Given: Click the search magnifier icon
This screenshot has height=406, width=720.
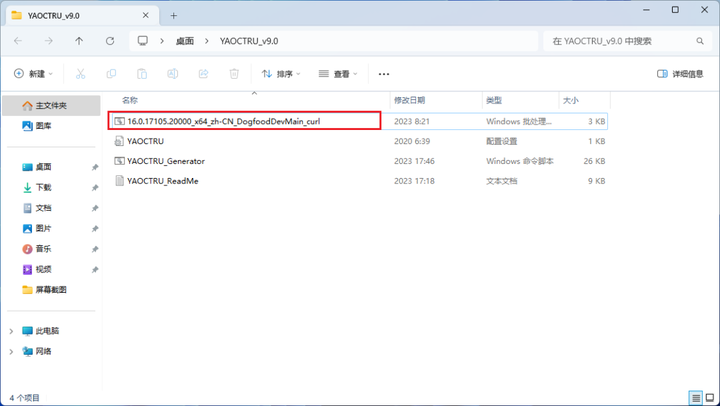Looking at the screenshot, I should 700,41.
